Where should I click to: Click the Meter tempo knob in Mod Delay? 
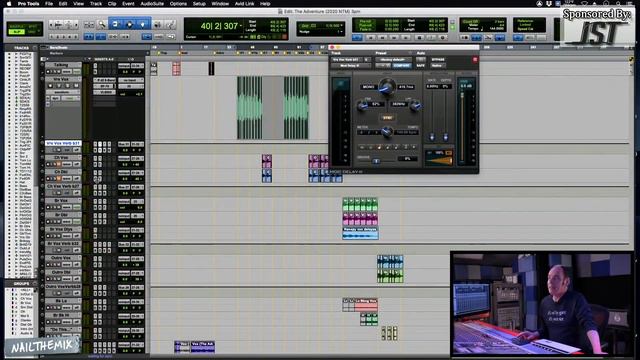[386, 131]
